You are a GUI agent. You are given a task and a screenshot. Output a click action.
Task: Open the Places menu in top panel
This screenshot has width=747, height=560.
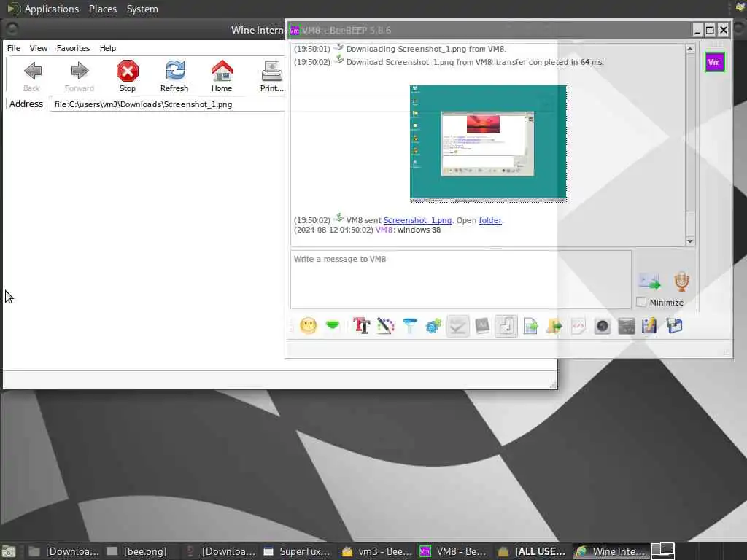pyautogui.click(x=102, y=9)
